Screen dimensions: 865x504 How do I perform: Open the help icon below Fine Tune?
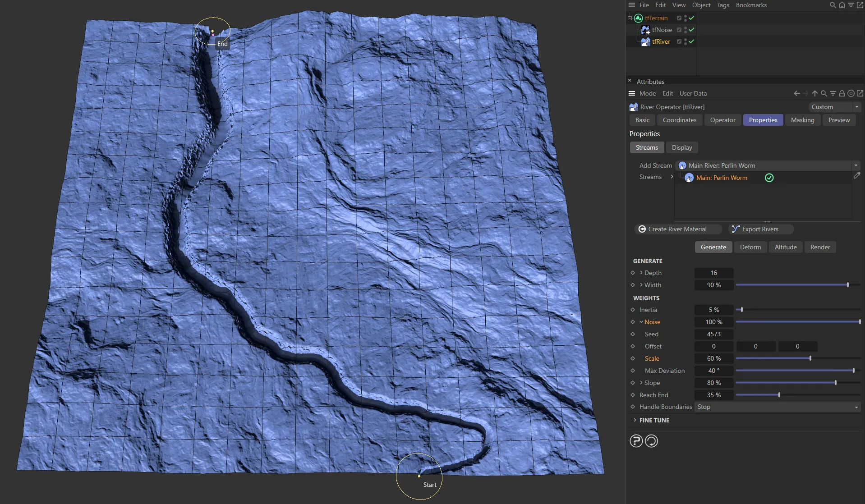click(x=636, y=441)
